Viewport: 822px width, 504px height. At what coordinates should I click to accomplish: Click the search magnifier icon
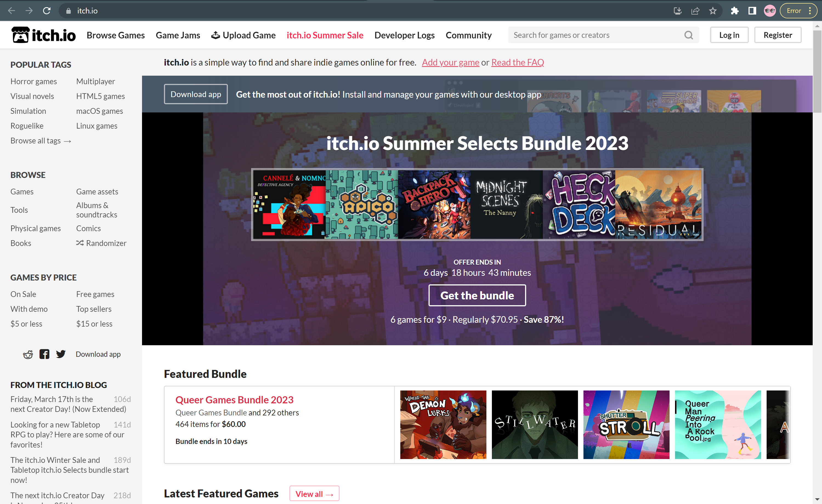click(x=688, y=35)
